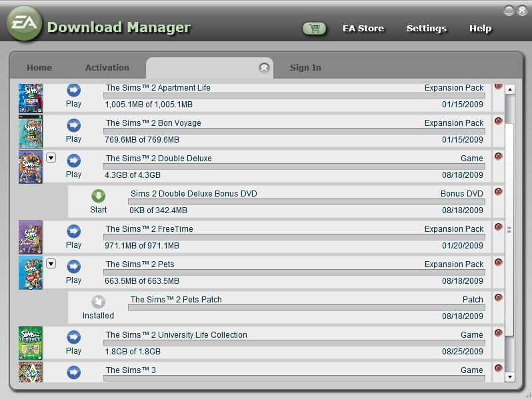Click the date '08/25/2009'
The width and height of the screenshot is (532, 399).
pos(463,351)
